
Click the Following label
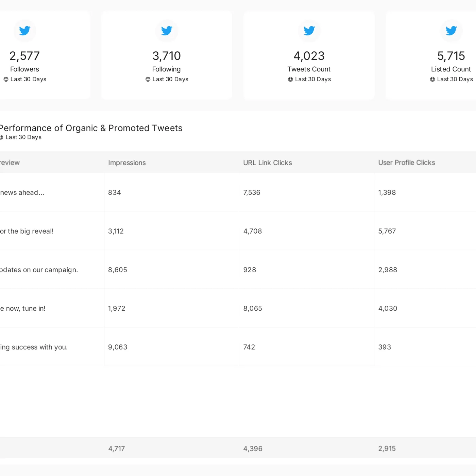167,69
